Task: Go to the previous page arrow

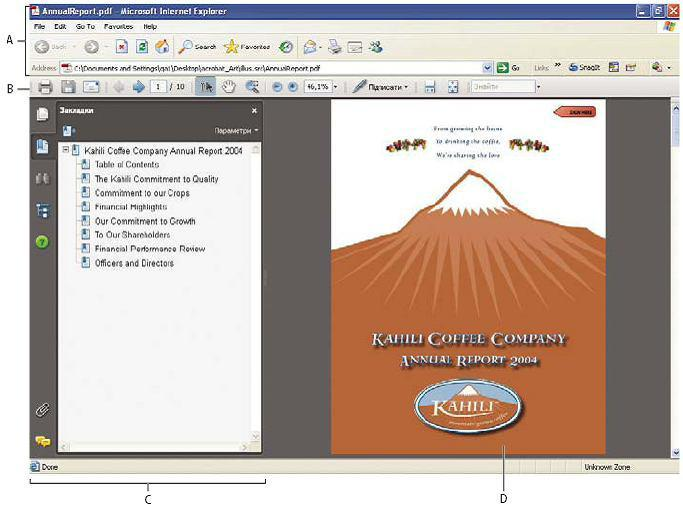Action: point(118,87)
